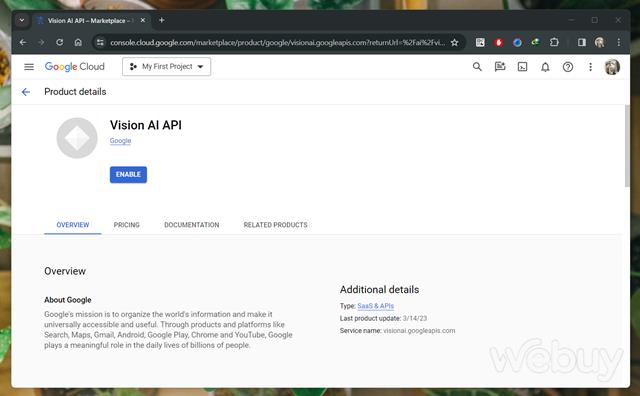Screen dimensions: 640x396
Task: Open the Cloud assistant chat icon
Action: (x=500, y=67)
